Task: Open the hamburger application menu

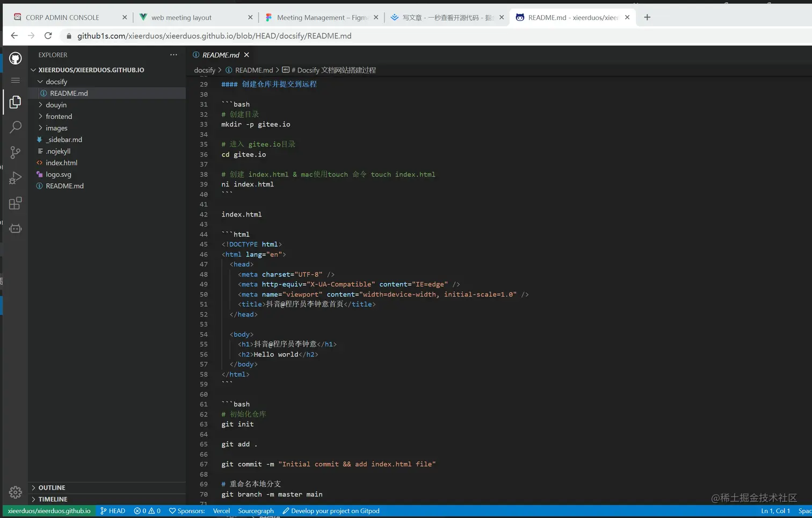Action: pyautogui.click(x=16, y=81)
